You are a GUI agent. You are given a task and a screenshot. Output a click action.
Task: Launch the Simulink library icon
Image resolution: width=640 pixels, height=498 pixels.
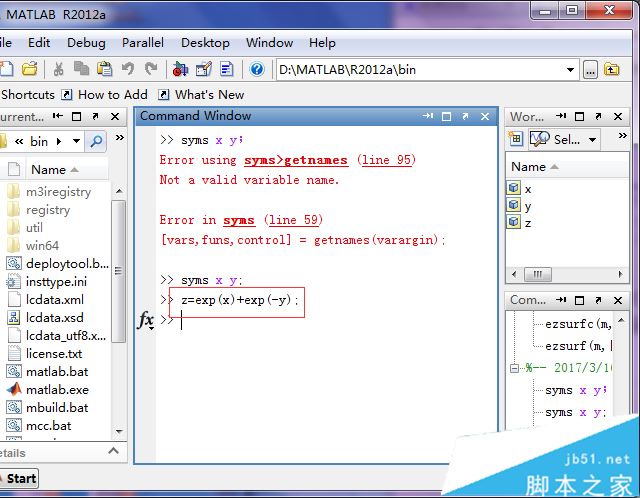(180, 69)
